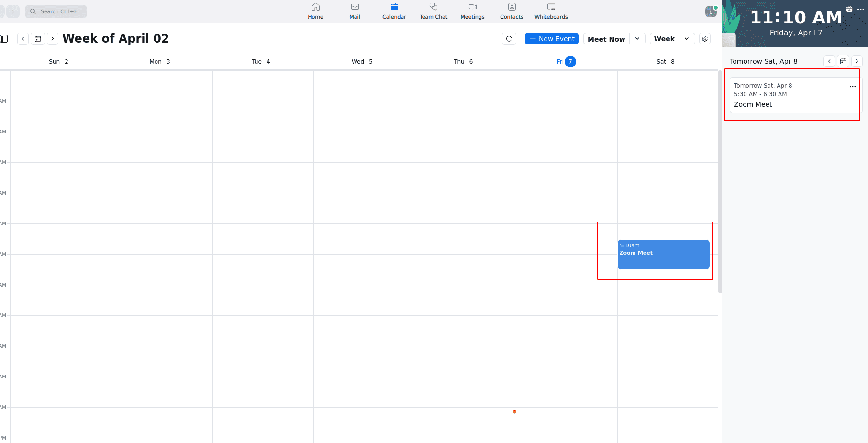
Task: Toggle the calendar sidebar panel icon
Action: click(x=4, y=39)
